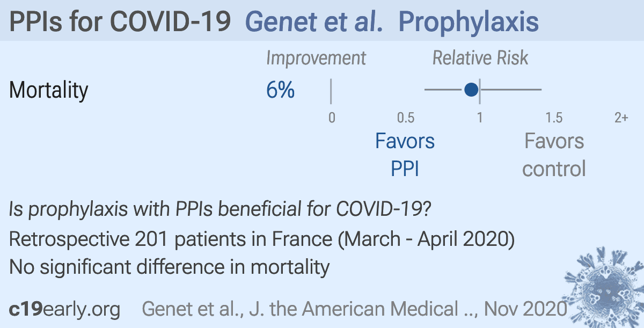Click the 'Favors control' label
The height and width of the screenshot is (328, 644).
tap(554, 155)
